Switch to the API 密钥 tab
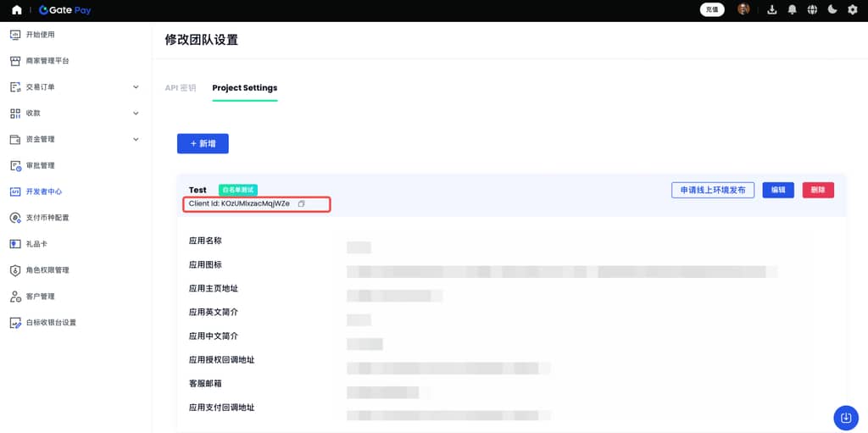 (180, 88)
